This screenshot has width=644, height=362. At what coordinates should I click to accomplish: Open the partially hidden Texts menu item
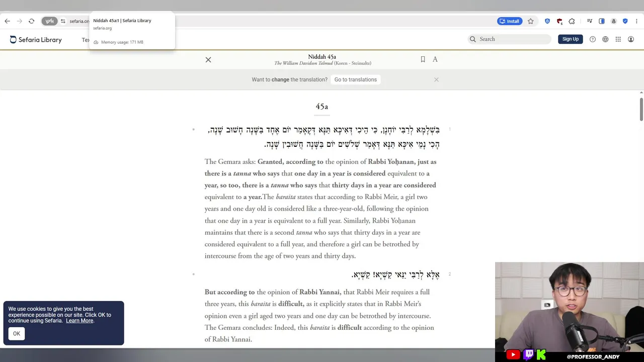(86, 40)
